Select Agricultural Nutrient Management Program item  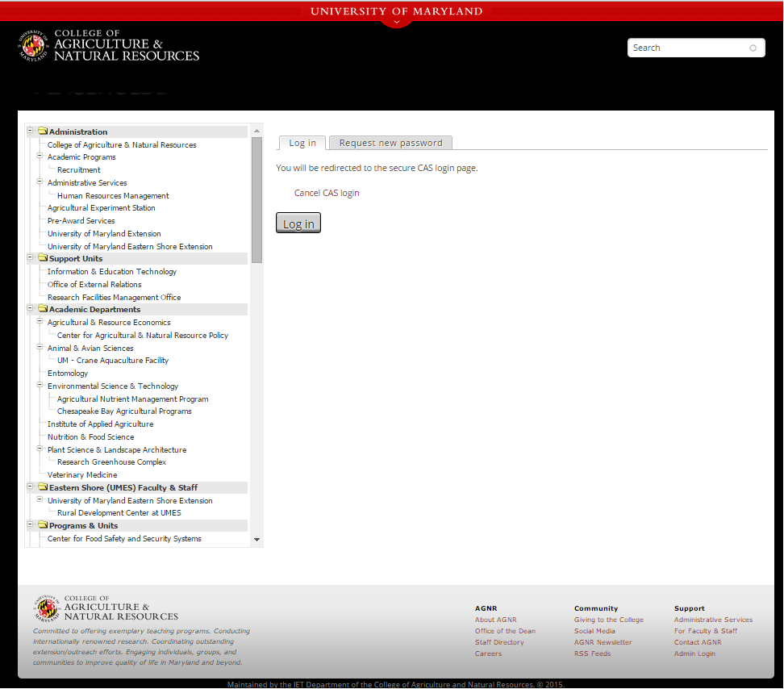tap(132, 399)
